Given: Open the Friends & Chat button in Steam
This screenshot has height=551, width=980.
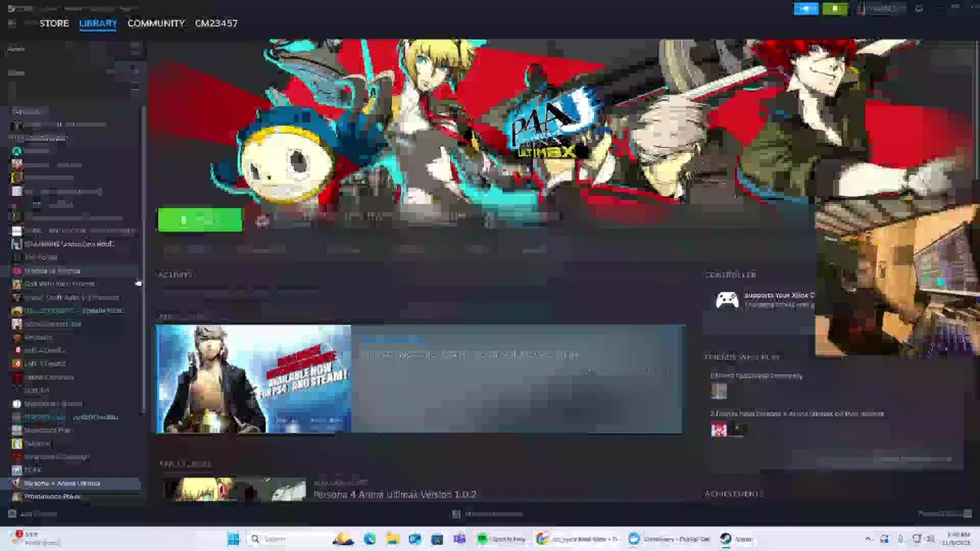Looking at the screenshot, I should click(x=945, y=514).
